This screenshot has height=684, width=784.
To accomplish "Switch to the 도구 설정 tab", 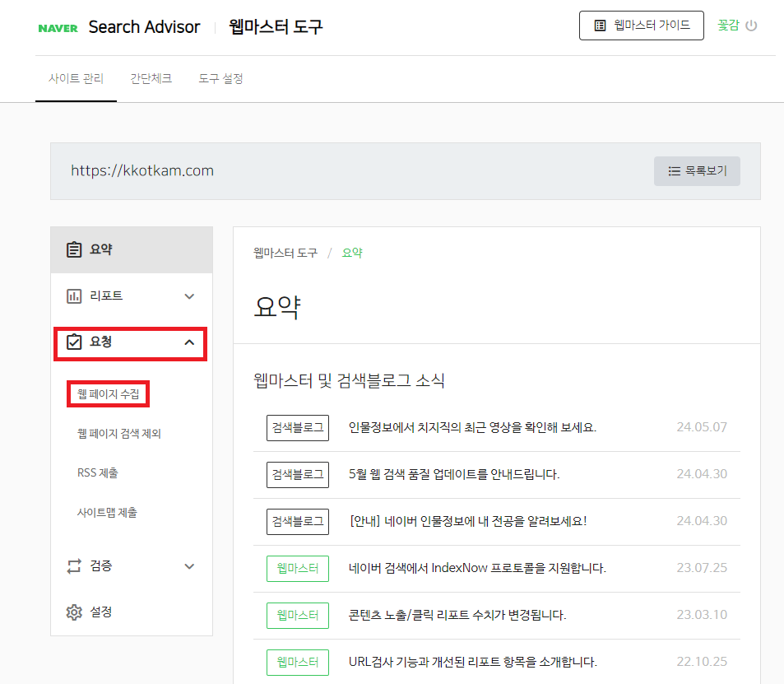I will (220, 78).
